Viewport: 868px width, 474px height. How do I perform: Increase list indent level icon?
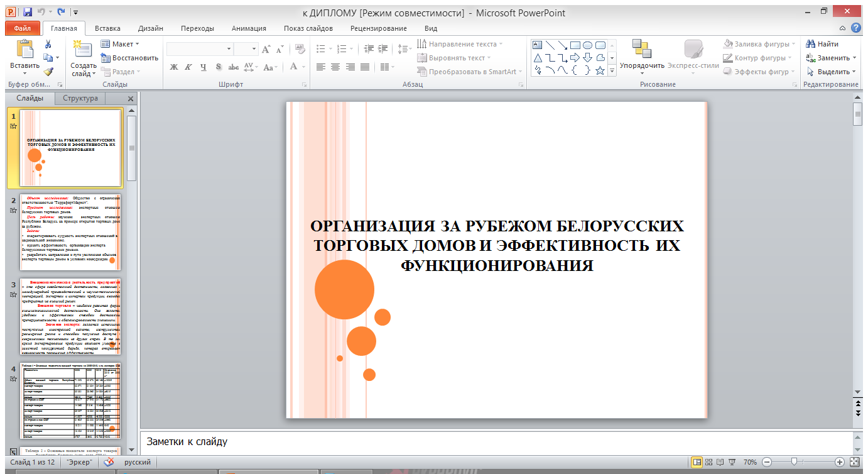384,48
